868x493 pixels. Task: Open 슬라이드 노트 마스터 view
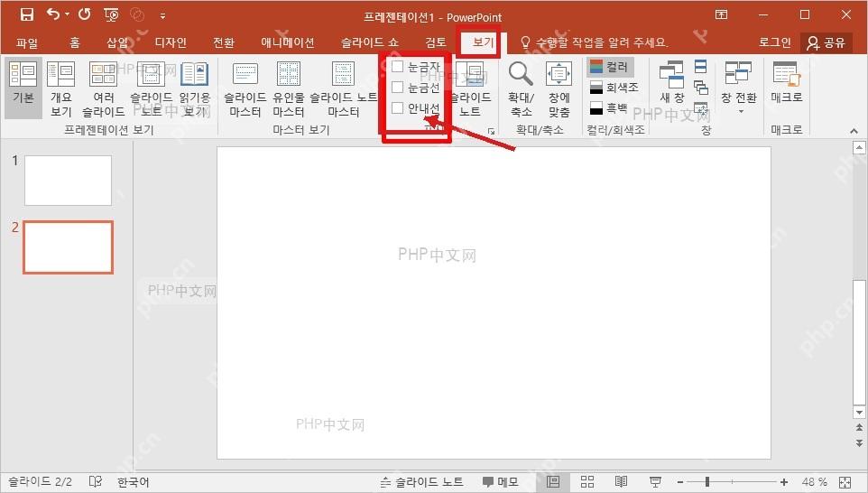pos(343,88)
